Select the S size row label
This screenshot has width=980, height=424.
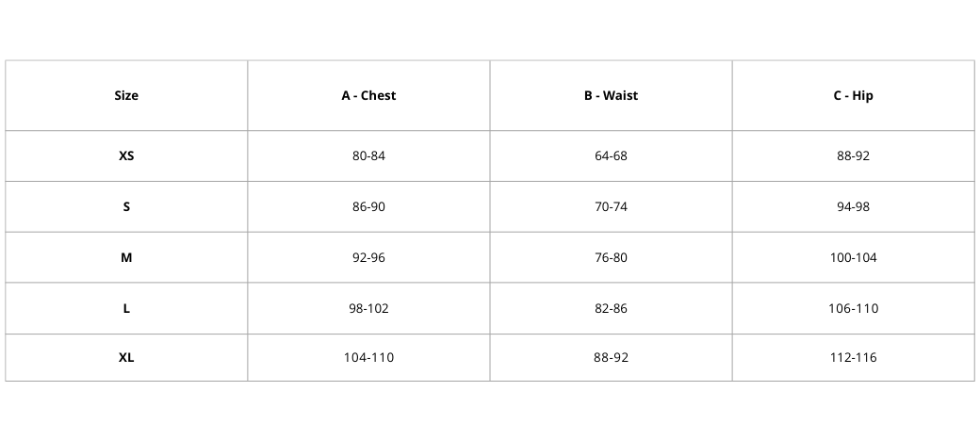coord(126,206)
